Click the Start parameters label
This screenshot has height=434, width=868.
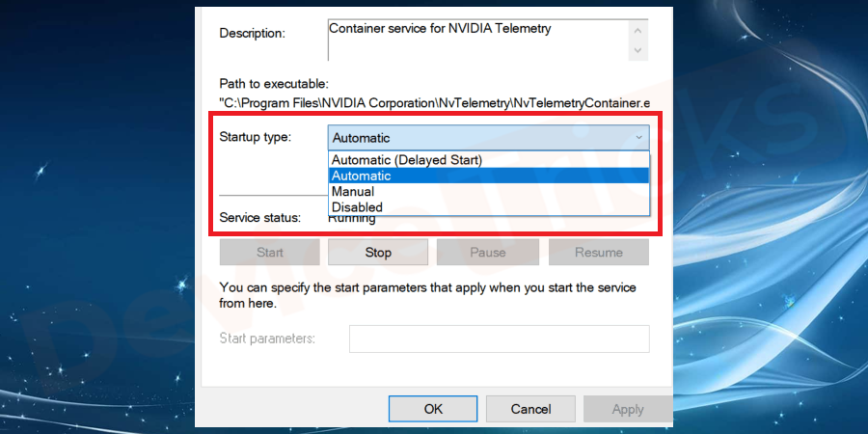(267, 339)
